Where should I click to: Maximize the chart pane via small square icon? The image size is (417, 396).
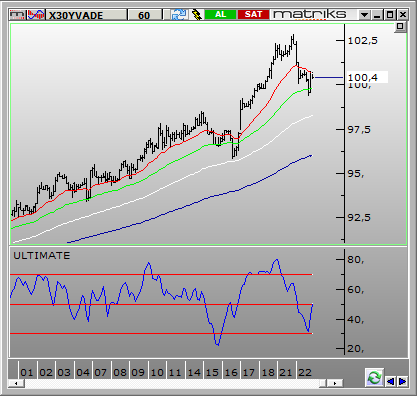pos(400,27)
